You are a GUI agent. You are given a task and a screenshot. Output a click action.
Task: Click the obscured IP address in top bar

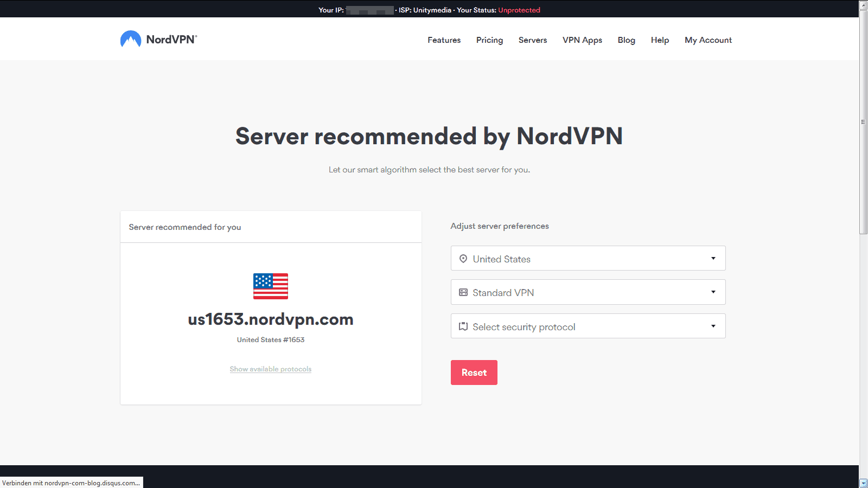(x=369, y=10)
